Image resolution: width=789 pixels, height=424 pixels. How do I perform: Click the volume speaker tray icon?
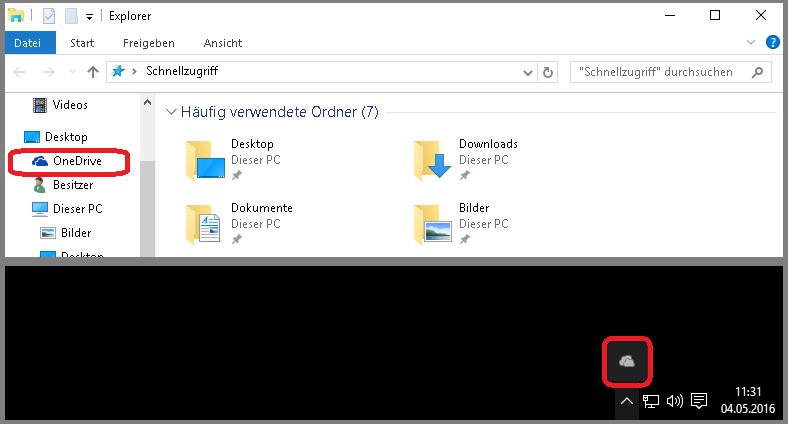click(674, 402)
